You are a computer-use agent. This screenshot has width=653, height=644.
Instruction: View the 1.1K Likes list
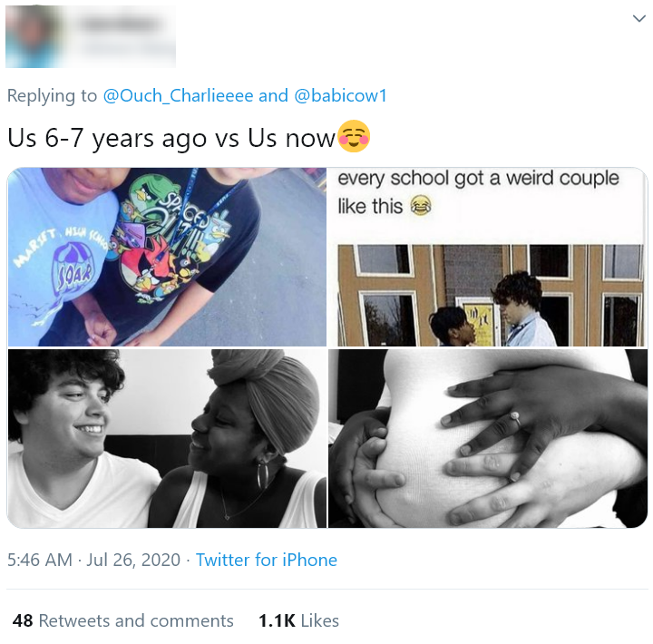tap(298, 620)
